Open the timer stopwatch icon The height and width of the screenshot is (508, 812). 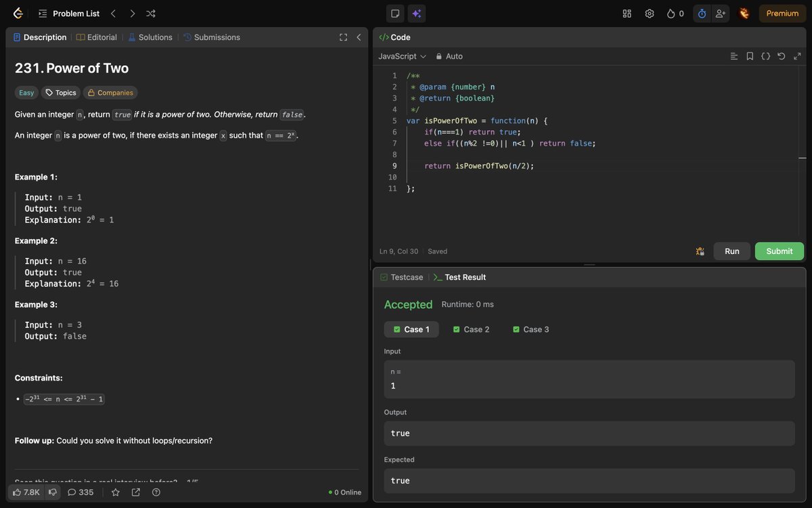coord(702,13)
